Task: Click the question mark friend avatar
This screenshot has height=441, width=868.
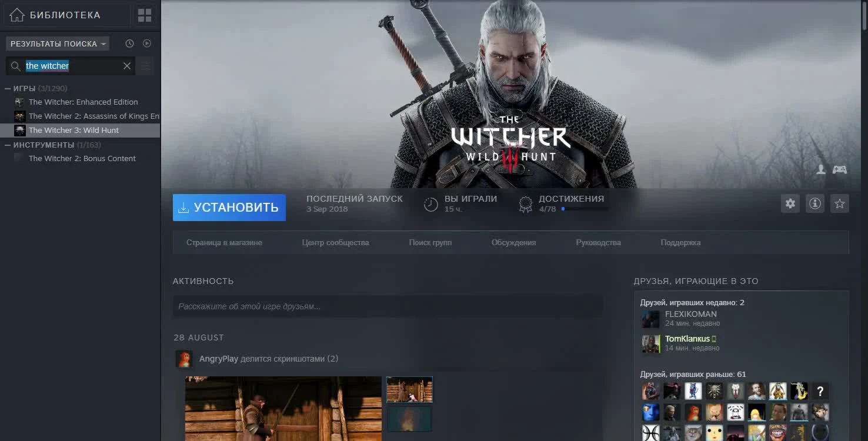Action: 820,391
